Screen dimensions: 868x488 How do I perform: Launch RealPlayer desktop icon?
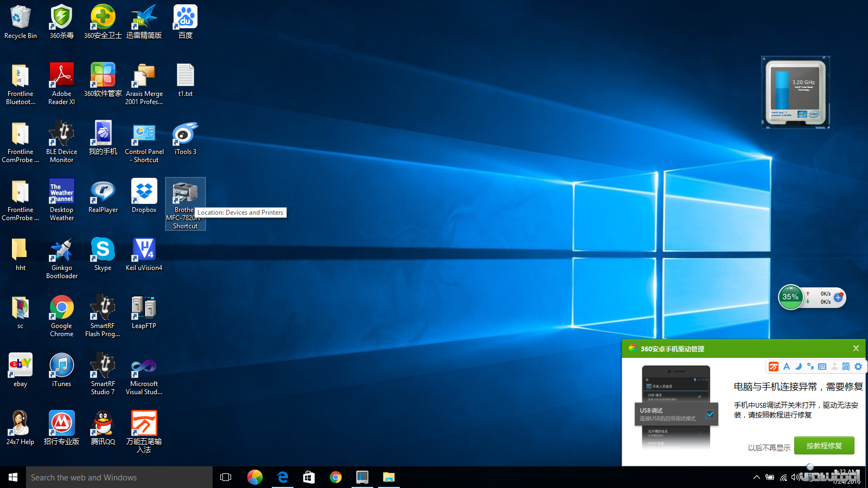point(103,196)
